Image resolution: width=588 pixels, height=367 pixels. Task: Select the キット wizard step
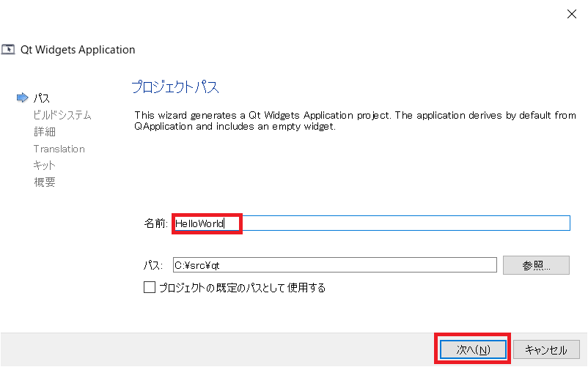click(44, 165)
